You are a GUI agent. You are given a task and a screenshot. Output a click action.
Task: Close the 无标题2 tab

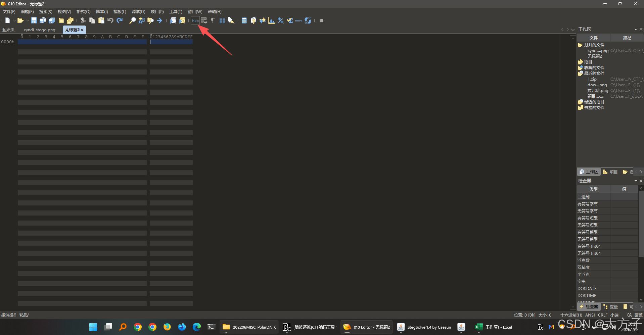82,30
